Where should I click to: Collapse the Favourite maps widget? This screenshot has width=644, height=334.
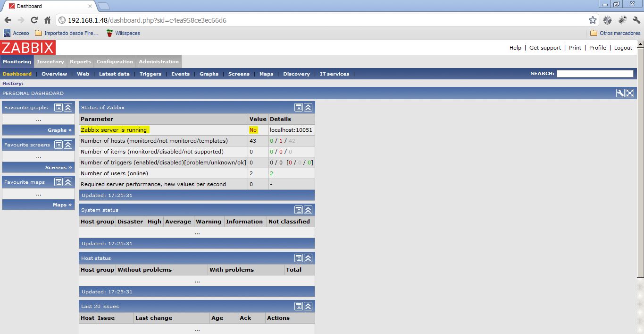coord(68,182)
